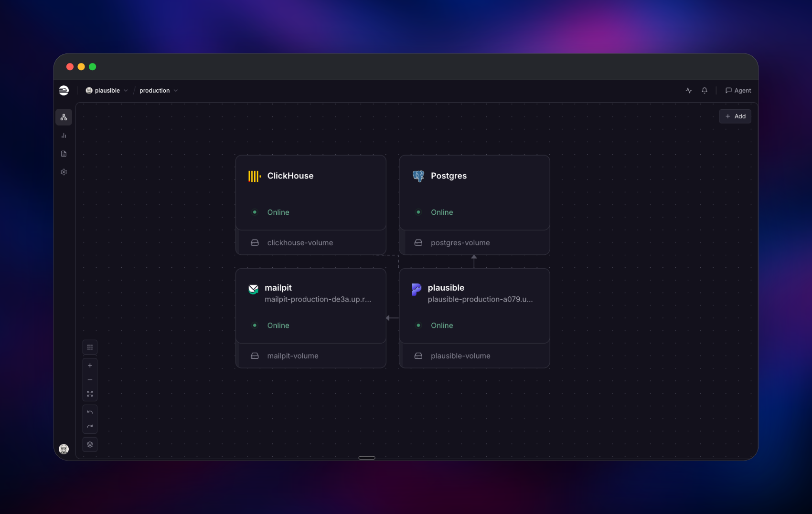
Task: Select the mailpit-volume label
Action: click(x=293, y=356)
